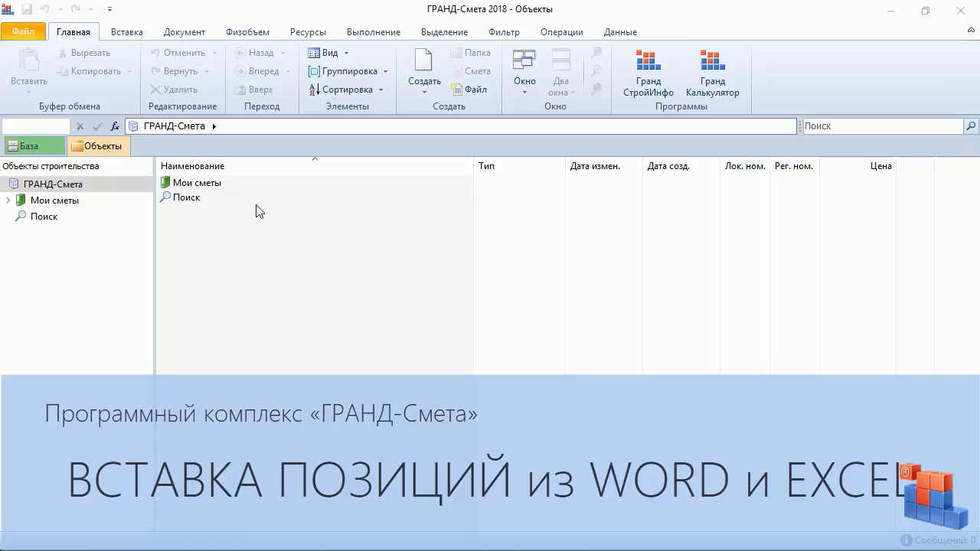This screenshot has height=551, width=980.
Task: Open the Группировка dropdown
Action: [348, 71]
